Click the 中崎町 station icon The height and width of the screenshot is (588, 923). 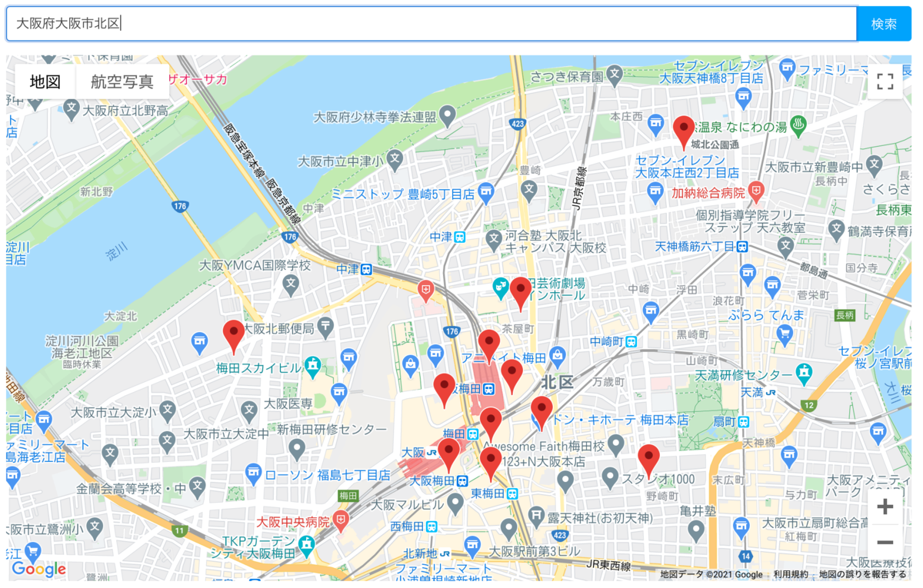tap(631, 341)
